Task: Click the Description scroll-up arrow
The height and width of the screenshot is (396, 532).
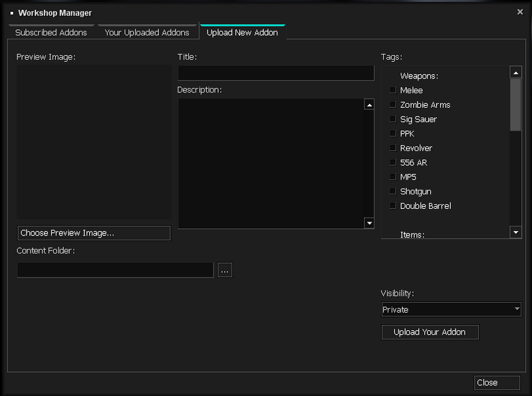Action: [x=369, y=103]
